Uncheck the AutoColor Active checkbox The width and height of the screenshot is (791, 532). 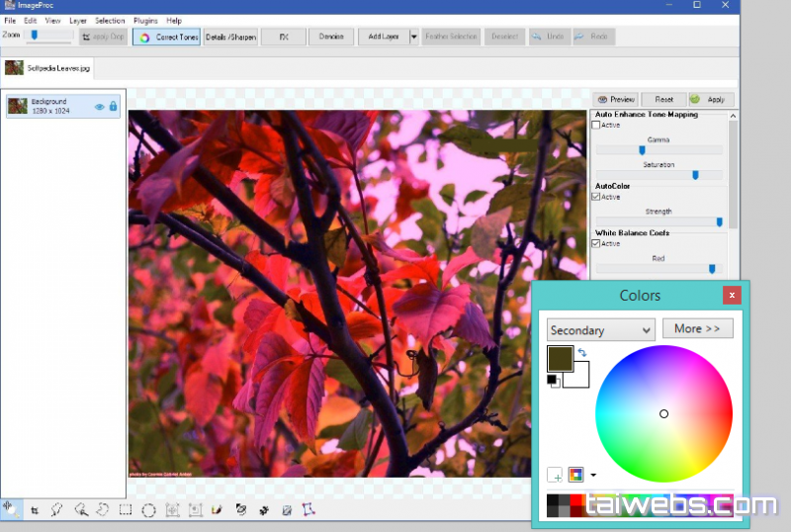point(595,197)
